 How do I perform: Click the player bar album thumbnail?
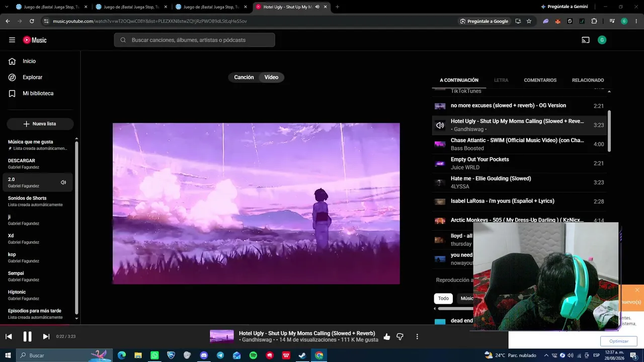coord(222,336)
